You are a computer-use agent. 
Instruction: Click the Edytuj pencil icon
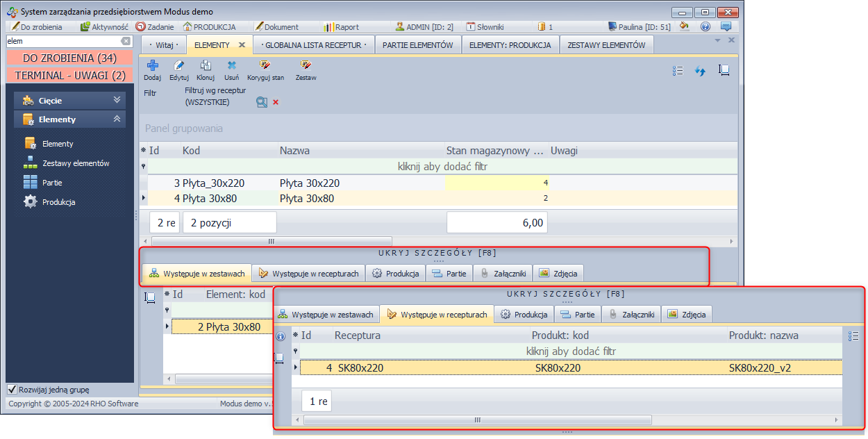[179, 65]
